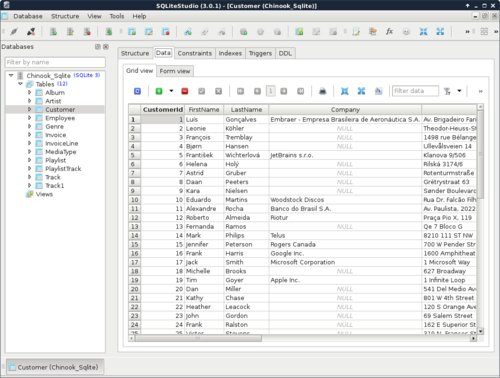Click the edit table icon in main toolbar
Image resolution: width=500 pixels, height=378 pixels.
pos(149,32)
